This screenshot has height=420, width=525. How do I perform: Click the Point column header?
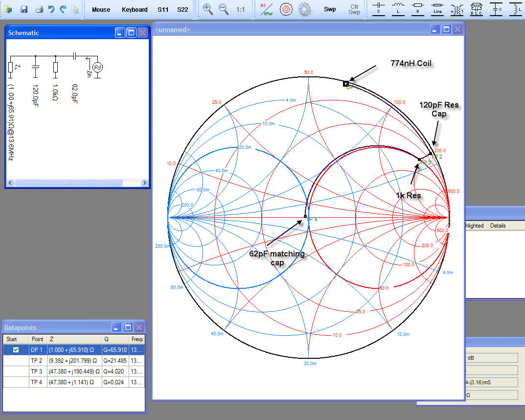pos(38,339)
